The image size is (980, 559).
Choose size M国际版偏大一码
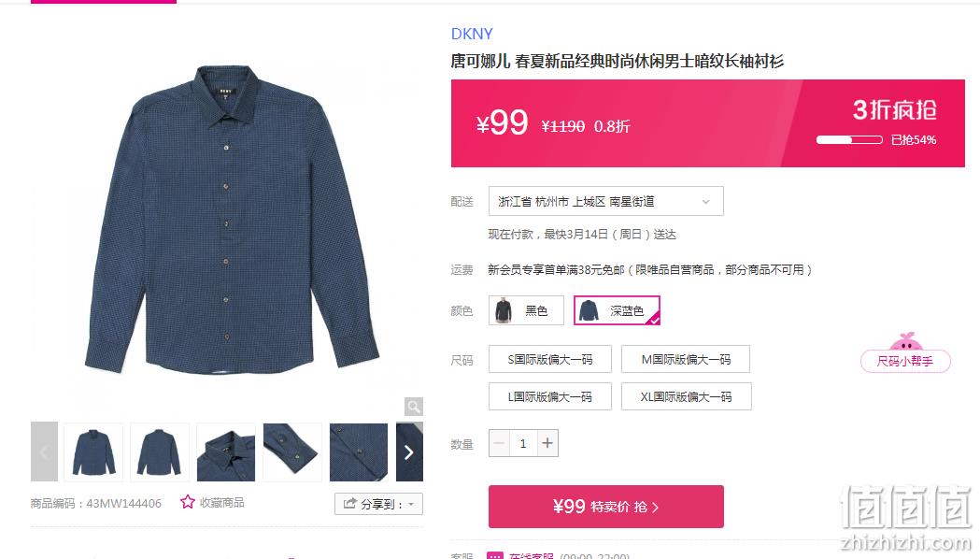click(686, 360)
